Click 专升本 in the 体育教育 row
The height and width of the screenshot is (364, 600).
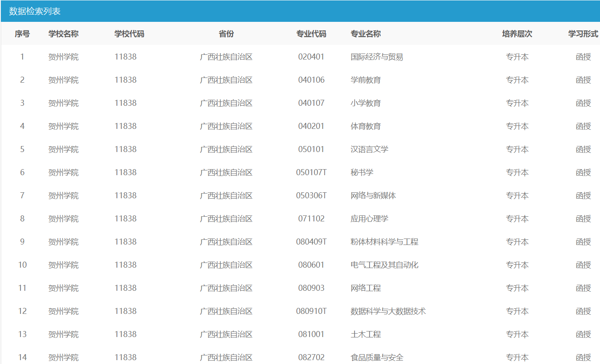coord(517,126)
